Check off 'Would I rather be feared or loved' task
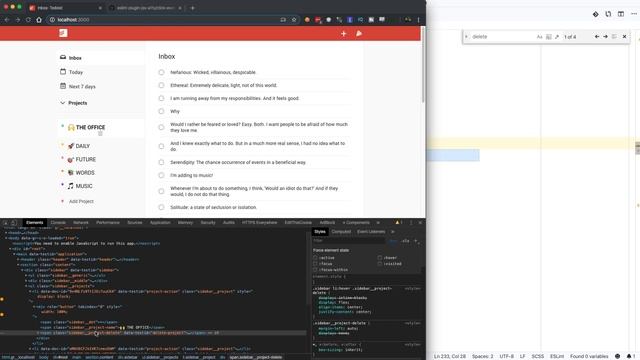Viewport: 640px width, 360px height. [161, 127]
